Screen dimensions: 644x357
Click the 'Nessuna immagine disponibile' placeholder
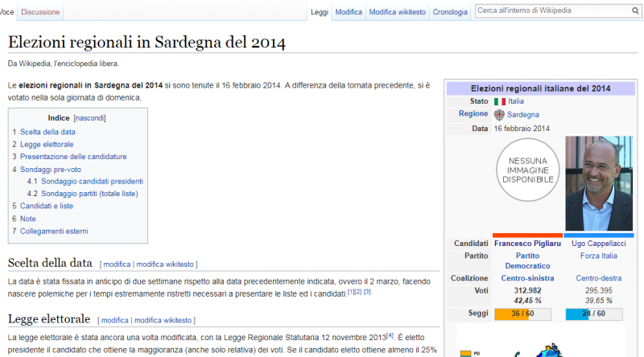tap(528, 170)
